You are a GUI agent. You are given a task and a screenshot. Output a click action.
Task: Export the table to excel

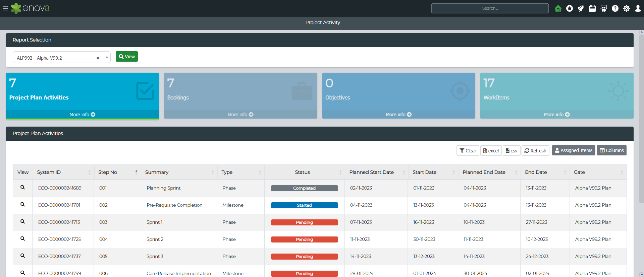[491, 151]
